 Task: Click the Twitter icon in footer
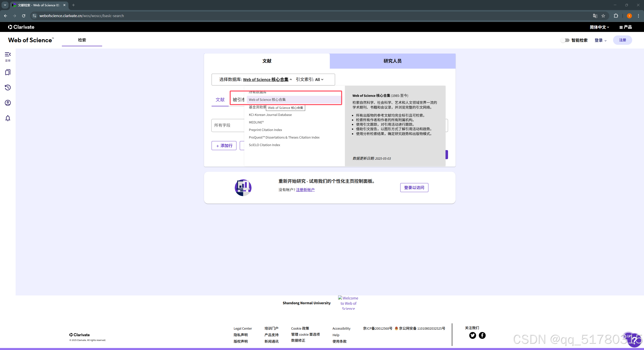coord(472,335)
